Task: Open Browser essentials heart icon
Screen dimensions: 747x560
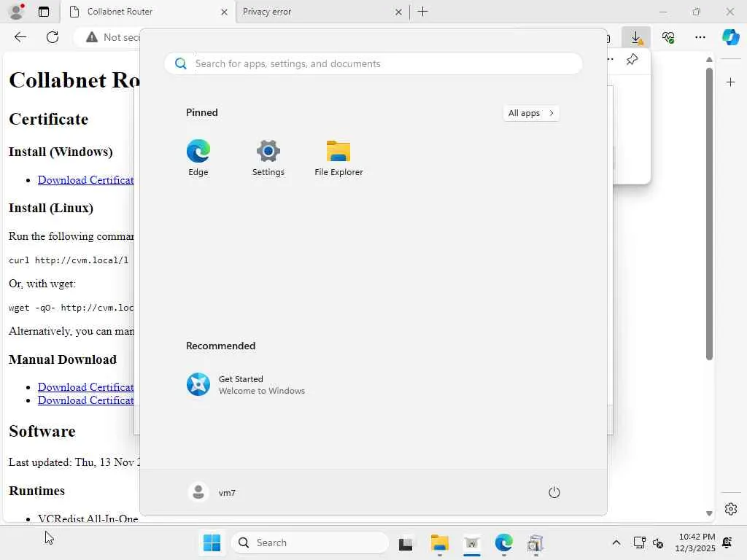Action: [x=668, y=37]
